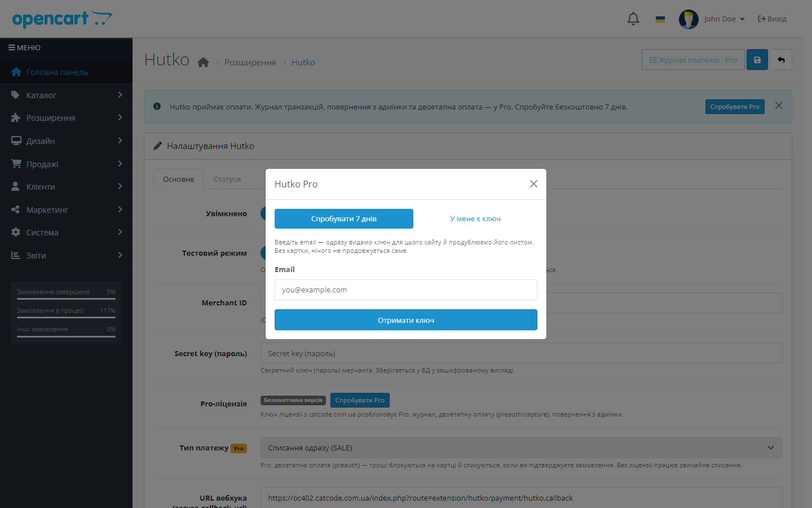Go back with the return arrow
This screenshot has height=508, width=812.
(x=781, y=60)
